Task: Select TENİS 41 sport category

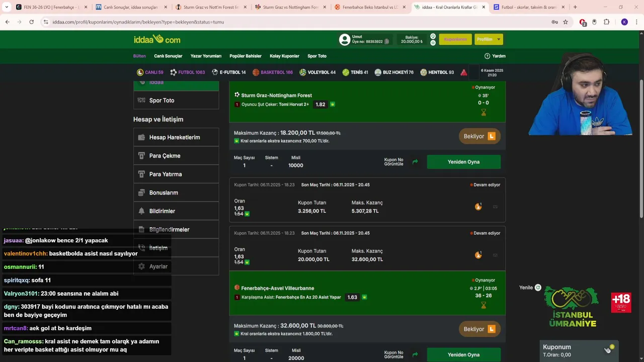Action: (355, 72)
